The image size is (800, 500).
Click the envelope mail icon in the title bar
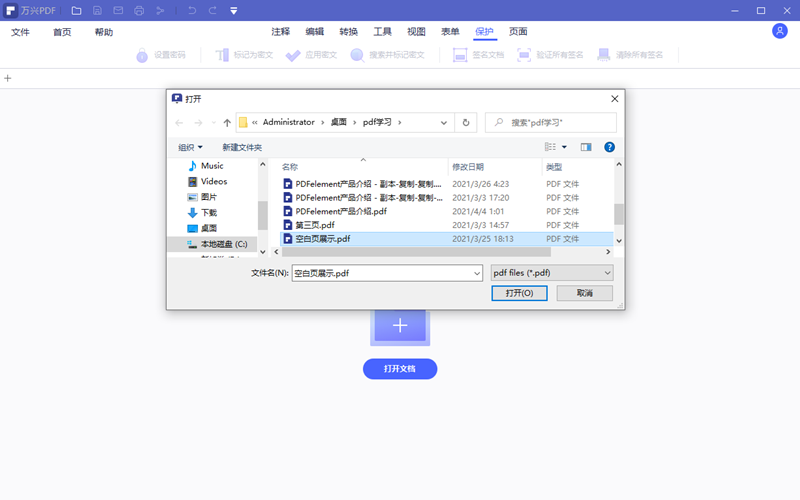click(118, 10)
